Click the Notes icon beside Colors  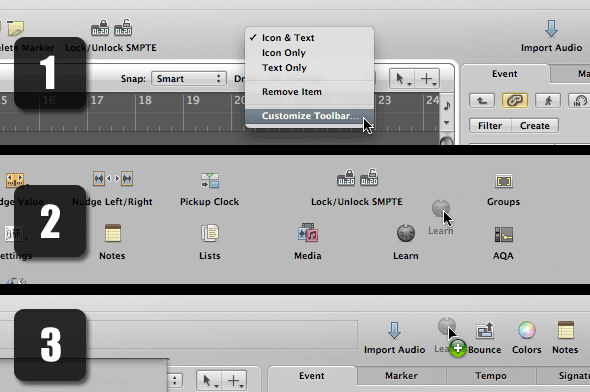(x=566, y=330)
